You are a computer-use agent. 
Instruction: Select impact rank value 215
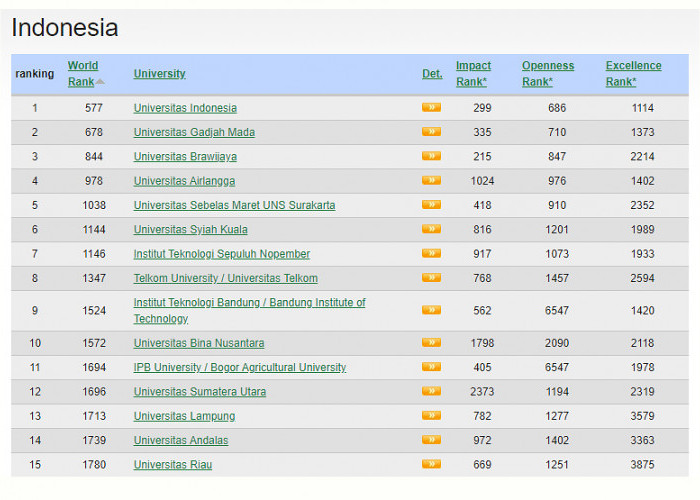pos(482,157)
